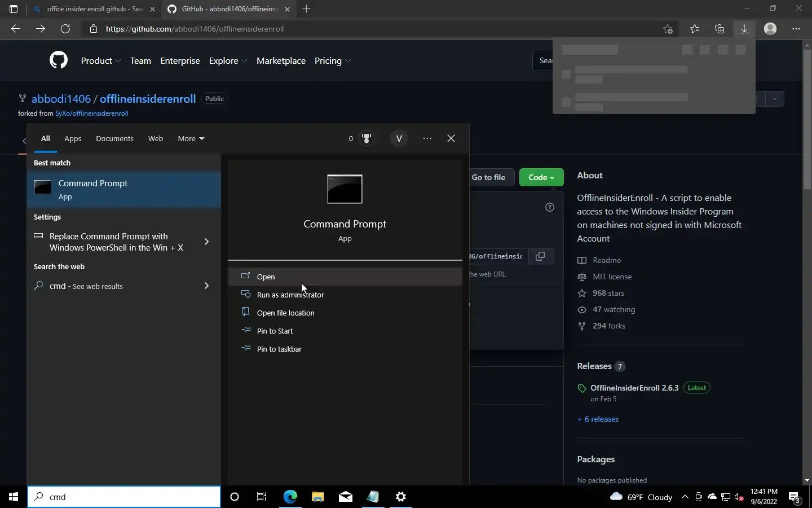Copy the clone URL to clipboard
Screen dimensions: 812x508
(x=540, y=256)
